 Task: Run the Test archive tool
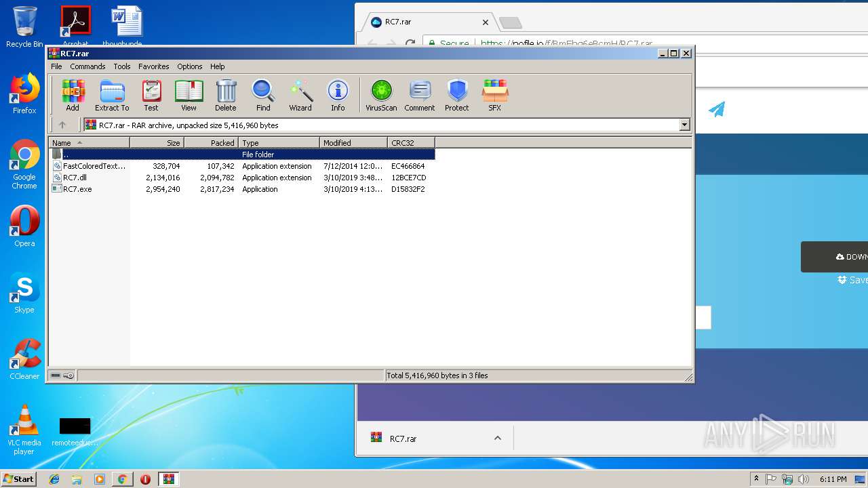coord(151,95)
